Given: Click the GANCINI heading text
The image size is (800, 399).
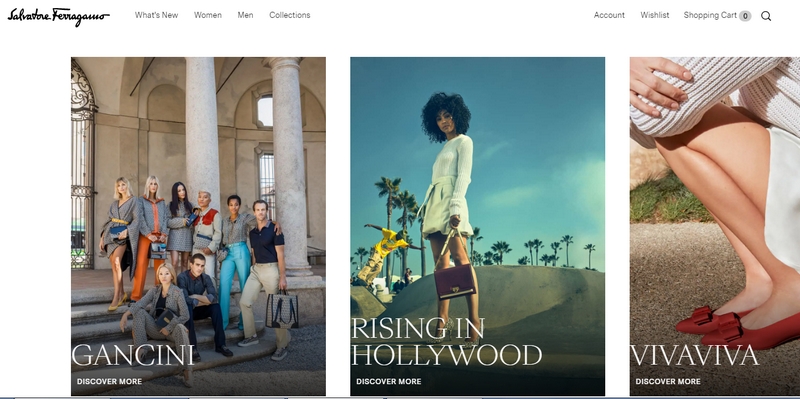Looking at the screenshot, I should click(133, 356).
